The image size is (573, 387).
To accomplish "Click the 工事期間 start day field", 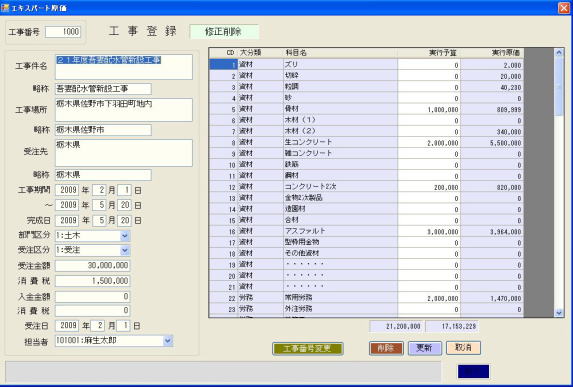I will click(125, 190).
